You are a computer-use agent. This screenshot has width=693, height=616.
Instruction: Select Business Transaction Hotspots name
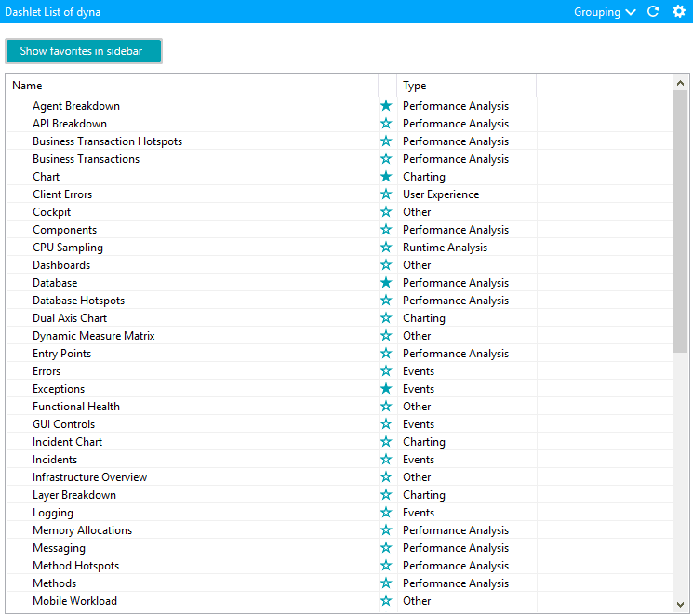click(107, 141)
